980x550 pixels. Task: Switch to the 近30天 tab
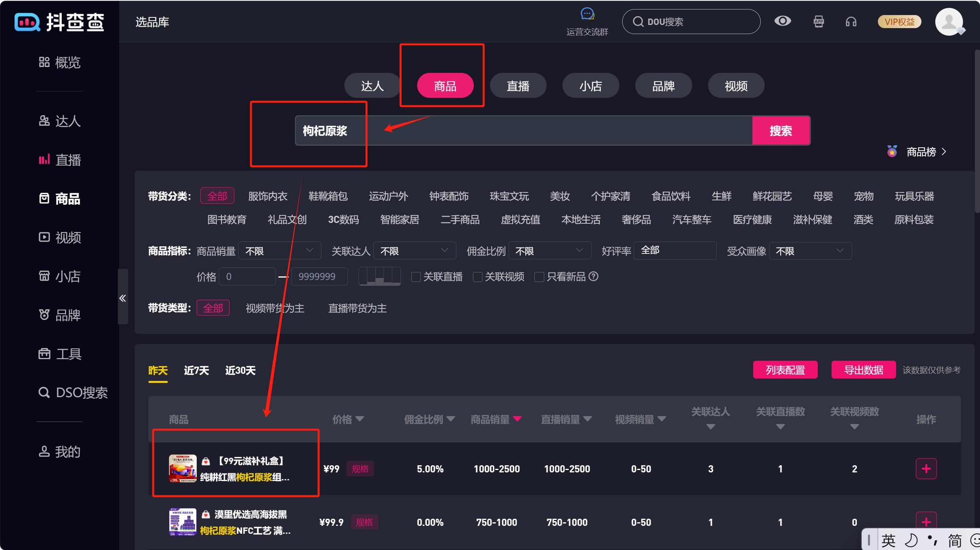(239, 370)
